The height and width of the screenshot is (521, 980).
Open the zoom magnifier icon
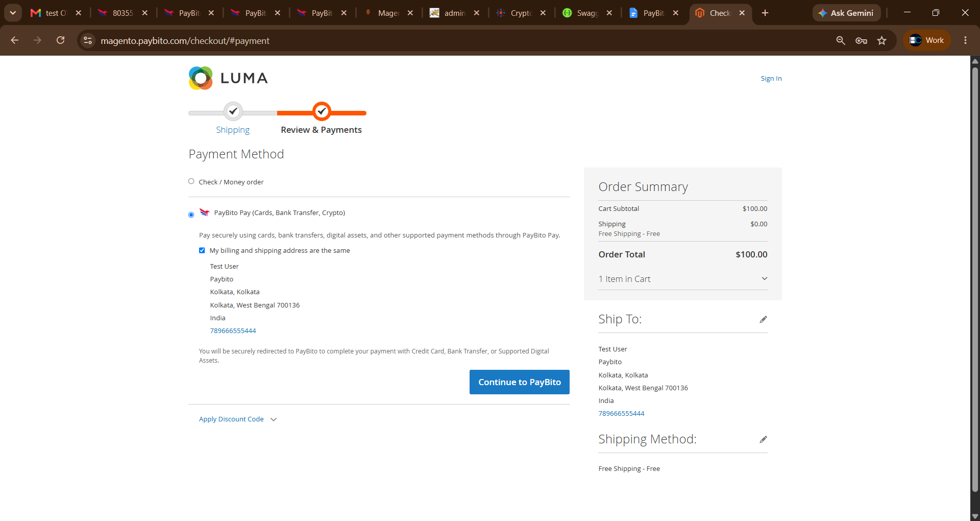[841, 40]
